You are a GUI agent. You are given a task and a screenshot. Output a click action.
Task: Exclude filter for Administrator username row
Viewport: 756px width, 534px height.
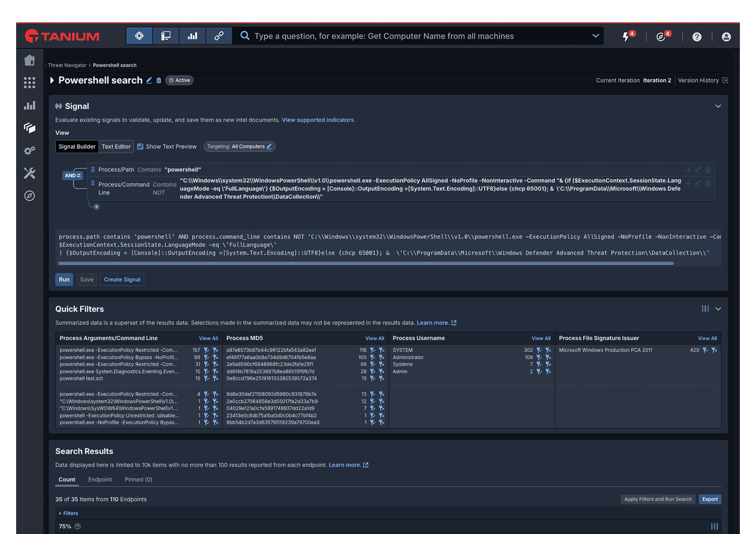click(548, 357)
